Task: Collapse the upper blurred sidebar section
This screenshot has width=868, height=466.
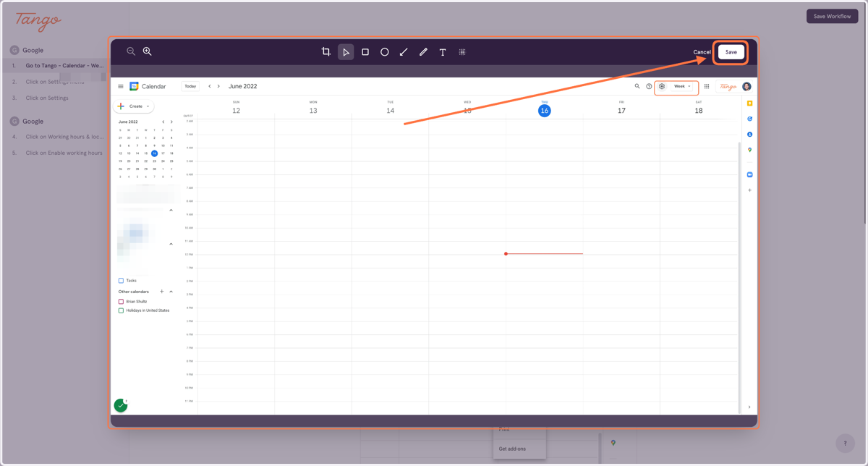Action: 171,210
